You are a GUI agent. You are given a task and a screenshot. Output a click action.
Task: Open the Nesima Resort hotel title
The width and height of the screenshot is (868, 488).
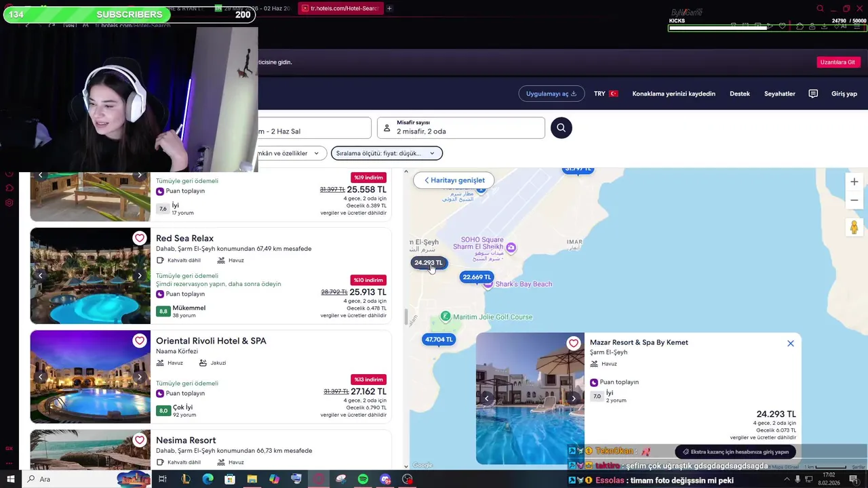pyautogui.click(x=186, y=440)
